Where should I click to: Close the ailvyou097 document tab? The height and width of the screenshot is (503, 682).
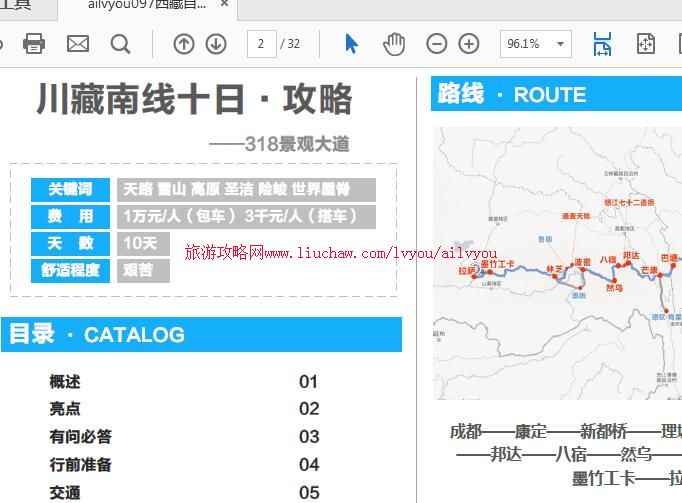click(x=225, y=5)
